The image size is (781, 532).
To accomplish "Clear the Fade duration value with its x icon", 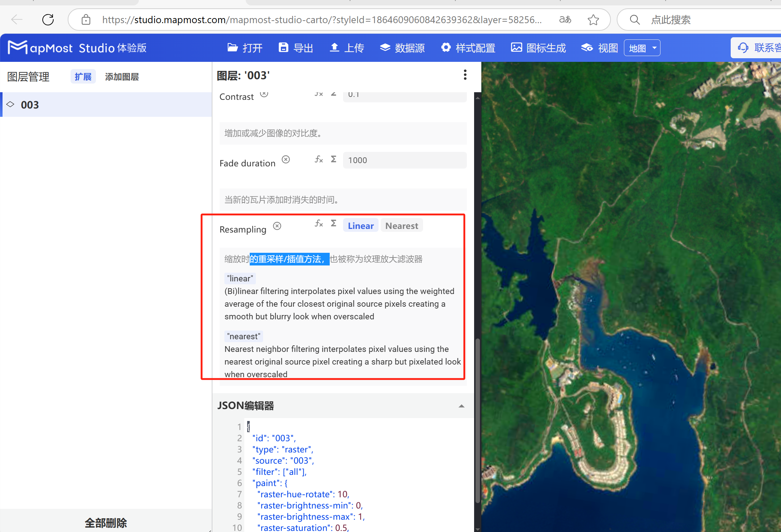I will (286, 159).
